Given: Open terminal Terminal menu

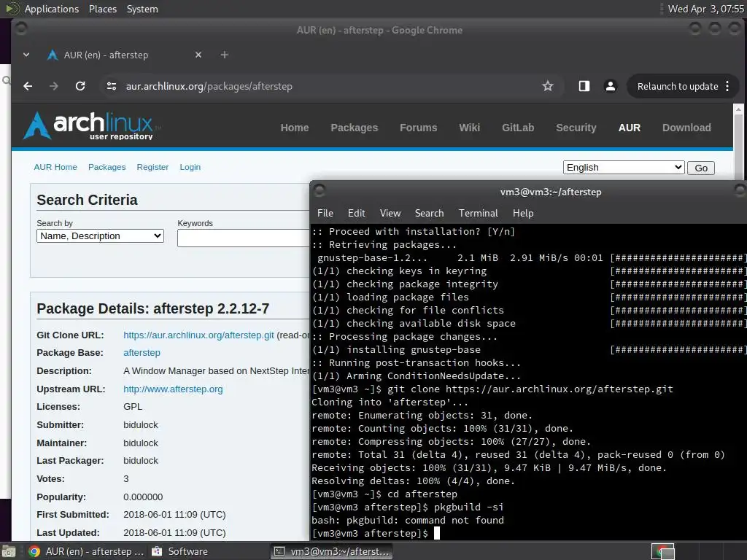Looking at the screenshot, I should (479, 214).
